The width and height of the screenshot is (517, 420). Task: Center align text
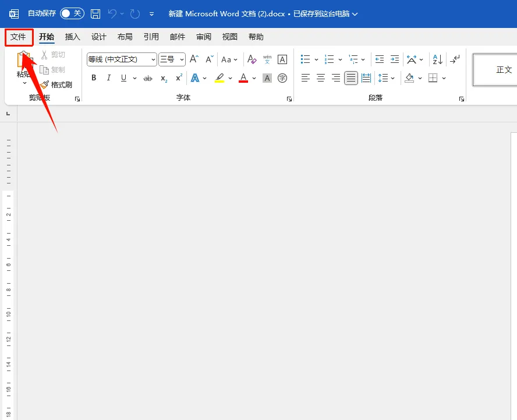[321, 78]
